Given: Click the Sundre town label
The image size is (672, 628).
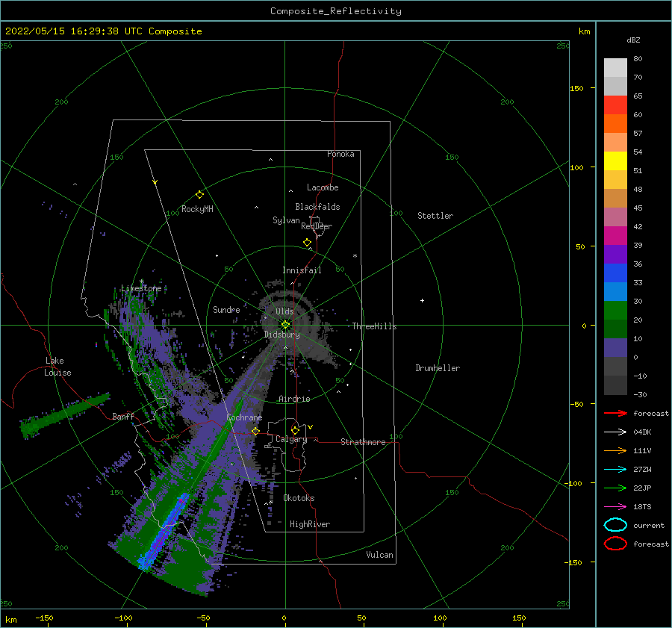Looking at the screenshot, I should click(226, 309).
